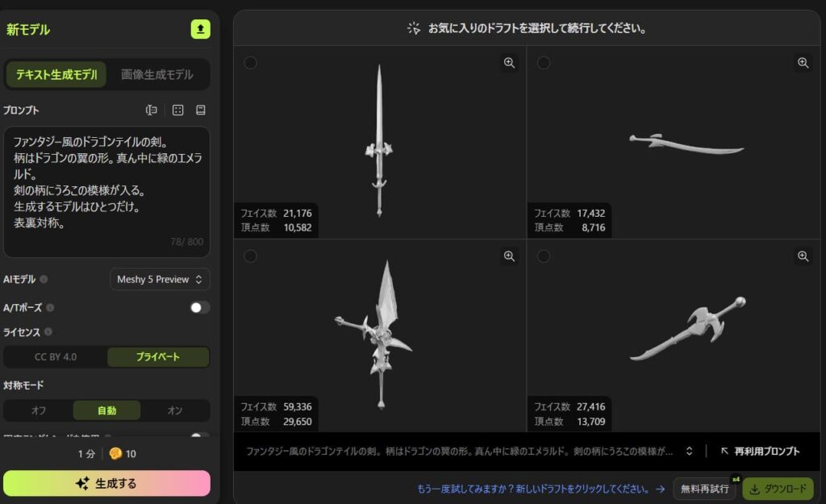Switch to the 画像生成モデル tab
Screen dimensions: 826x504
coord(157,75)
